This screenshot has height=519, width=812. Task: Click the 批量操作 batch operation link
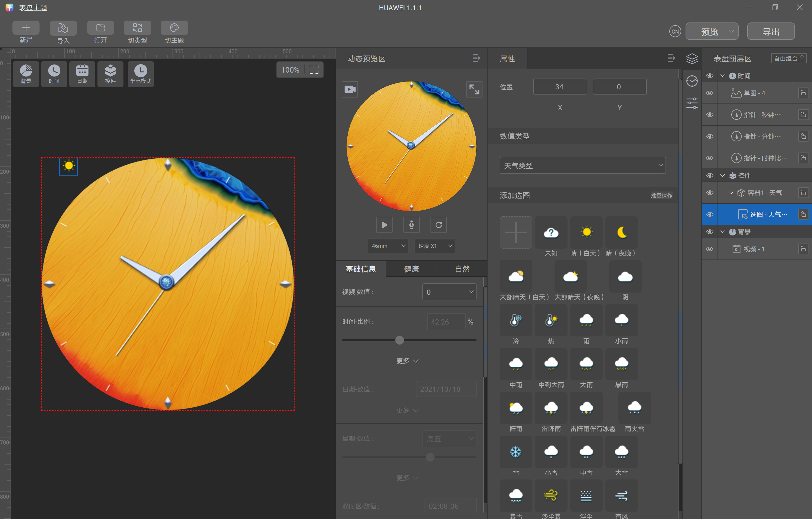(x=661, y=195)
